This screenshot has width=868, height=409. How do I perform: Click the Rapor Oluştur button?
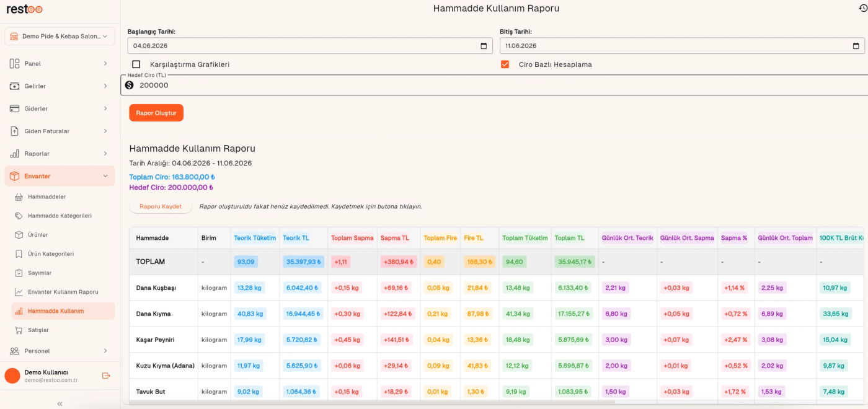156,113
